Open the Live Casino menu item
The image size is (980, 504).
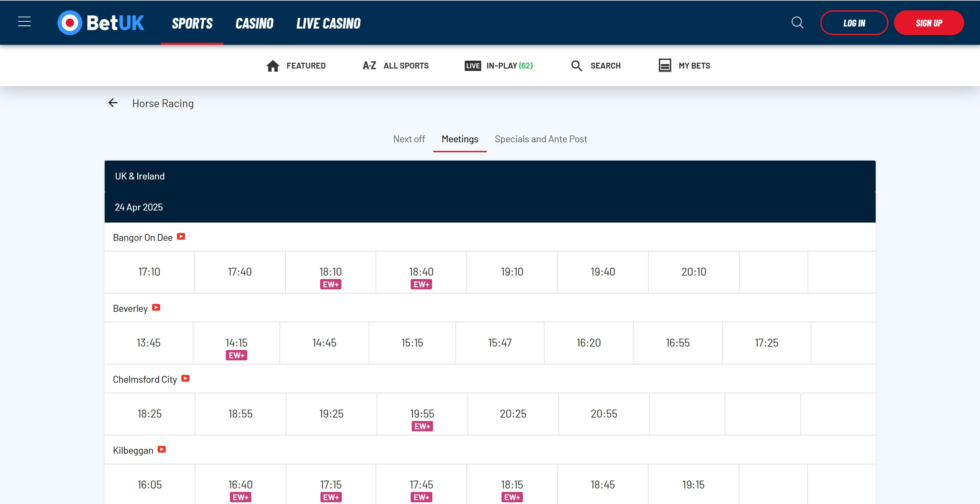[x=328, y=23]
